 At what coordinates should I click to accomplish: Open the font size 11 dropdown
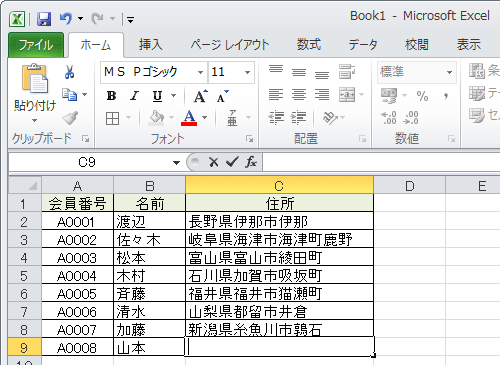pyautogui.click(x=247, y=72)
